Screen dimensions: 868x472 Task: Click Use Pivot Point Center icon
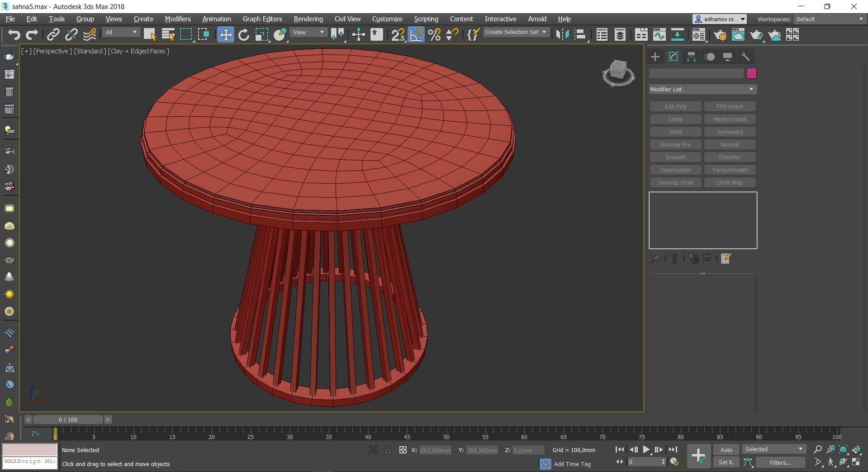(x=337, y=34)
